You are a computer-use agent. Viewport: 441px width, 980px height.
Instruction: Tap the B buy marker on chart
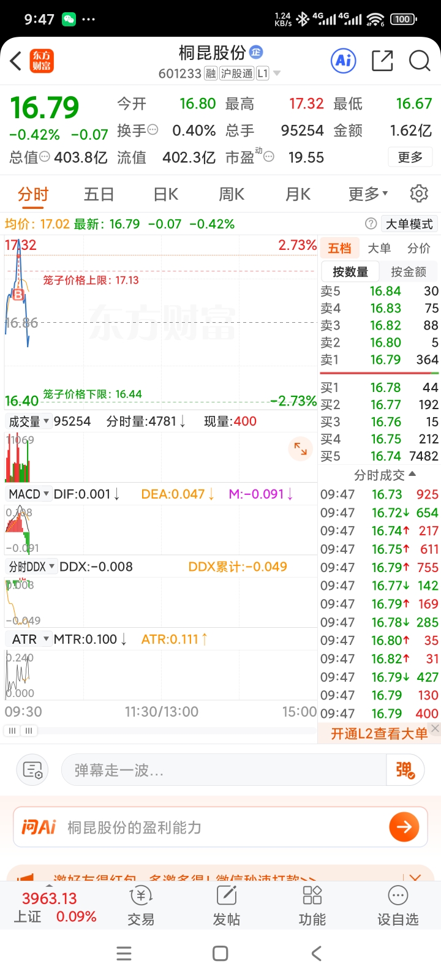pyautogui.click(x=18, y=295)
